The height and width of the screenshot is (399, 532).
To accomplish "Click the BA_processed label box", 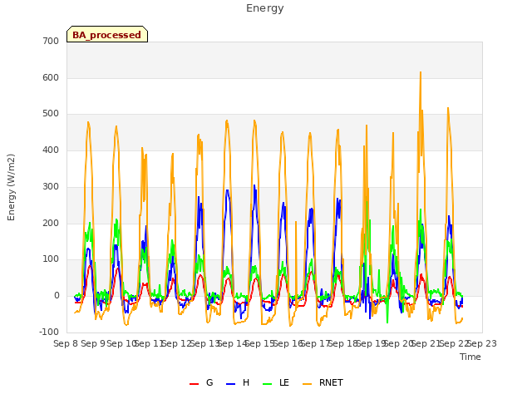I will coord(107,34).
